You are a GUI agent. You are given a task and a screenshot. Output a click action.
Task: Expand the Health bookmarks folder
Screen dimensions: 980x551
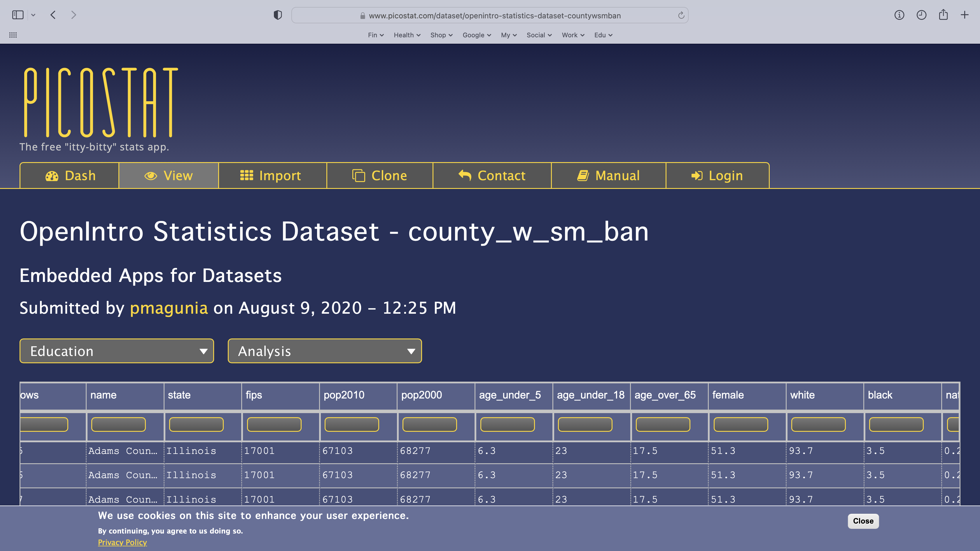tap(407, 35)
